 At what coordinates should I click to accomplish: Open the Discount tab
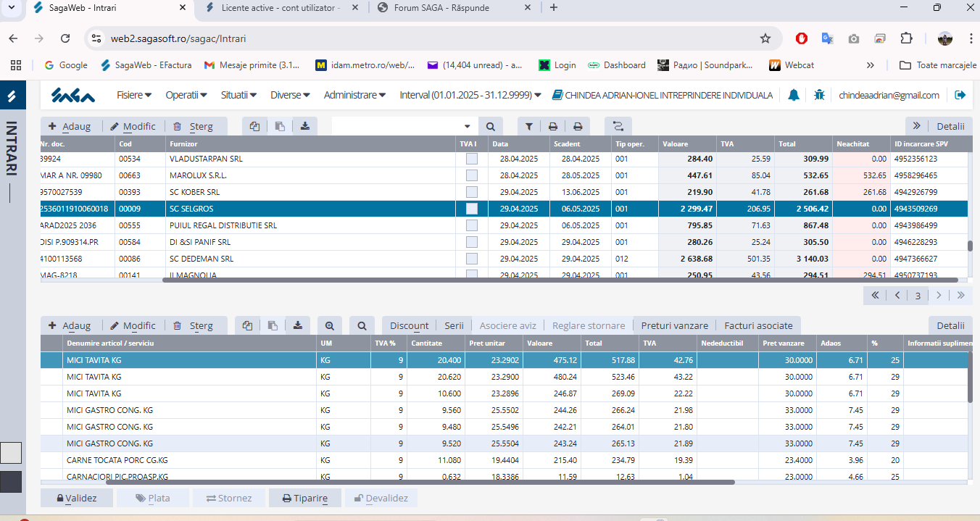pyautogui.click(x=409, y=325)
